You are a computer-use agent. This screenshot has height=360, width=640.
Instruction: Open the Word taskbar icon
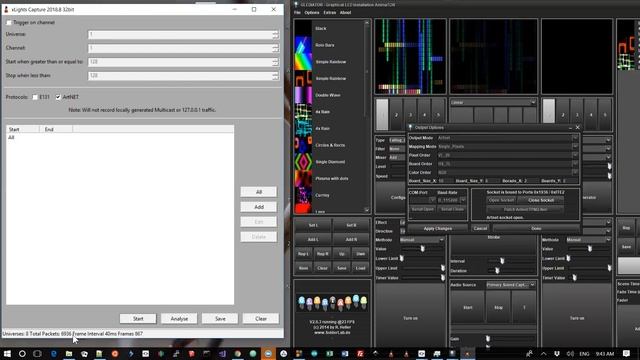[x=345, y=353]
